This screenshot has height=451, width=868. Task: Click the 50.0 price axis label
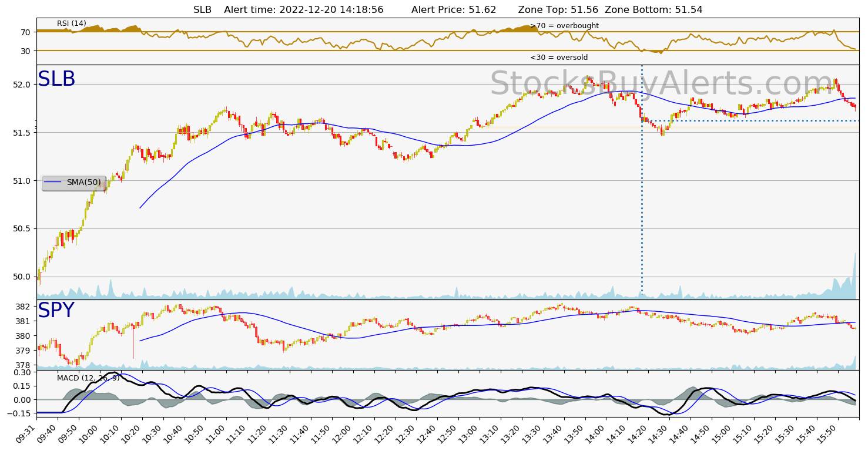(22, 277)
